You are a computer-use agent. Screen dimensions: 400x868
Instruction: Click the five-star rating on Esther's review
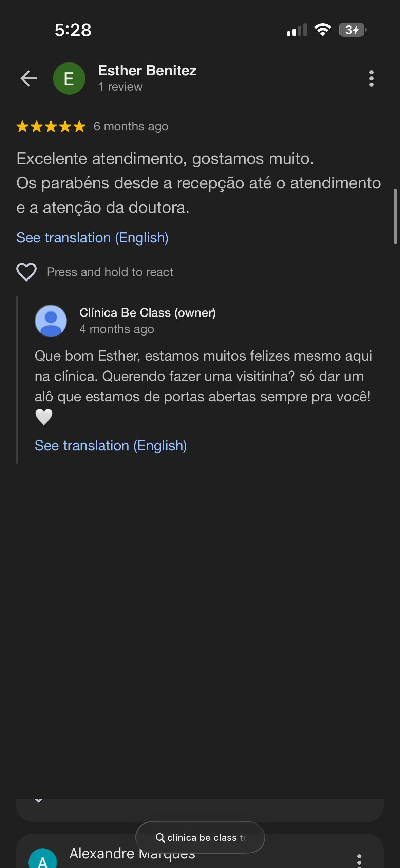51,126
